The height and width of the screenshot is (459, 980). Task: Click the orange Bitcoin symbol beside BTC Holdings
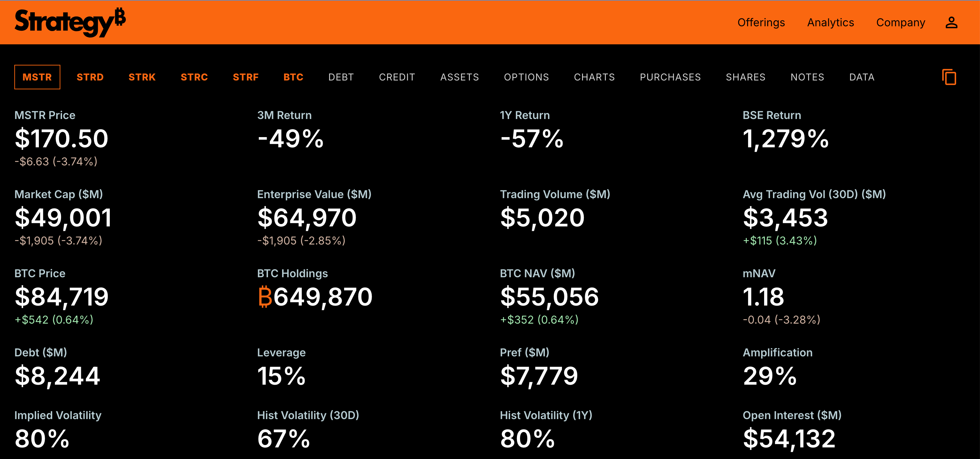(265, 297)
